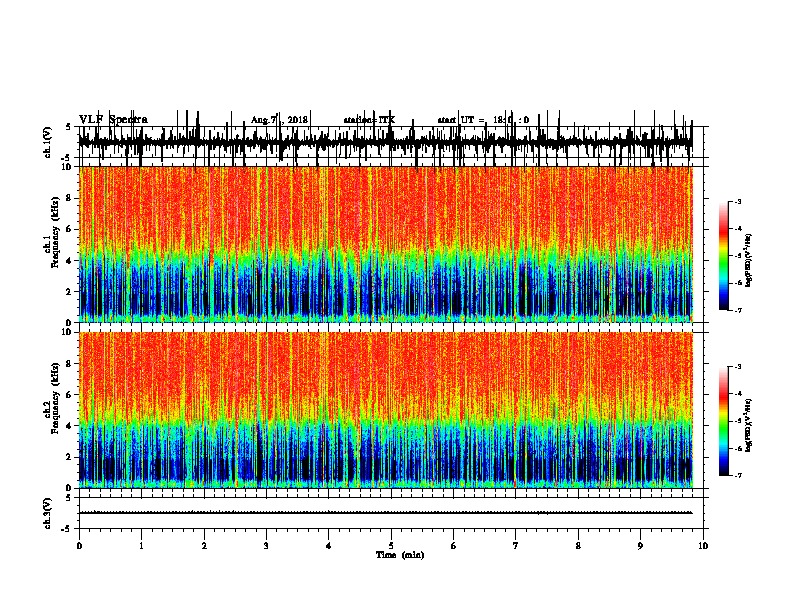Click time axis tick label '1'
The height and width of the screenshot is (612, 792).
point(141,546)
